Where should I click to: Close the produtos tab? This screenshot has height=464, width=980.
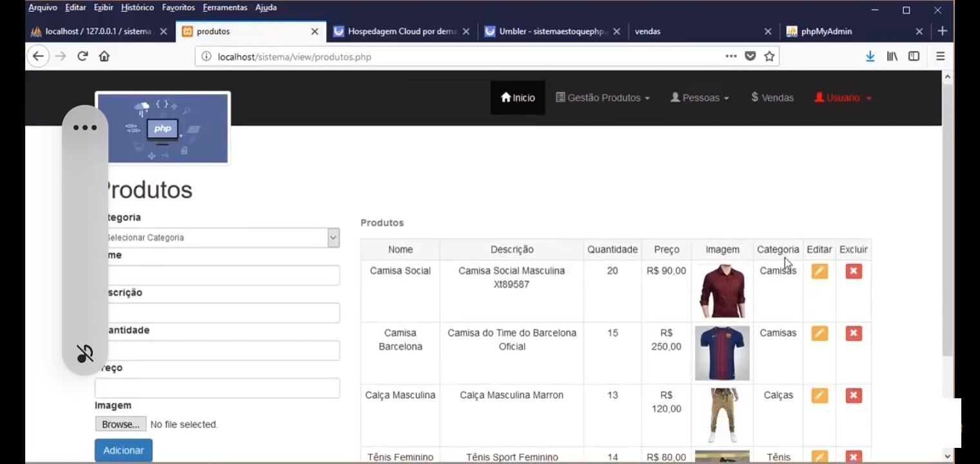coord(315,31)
